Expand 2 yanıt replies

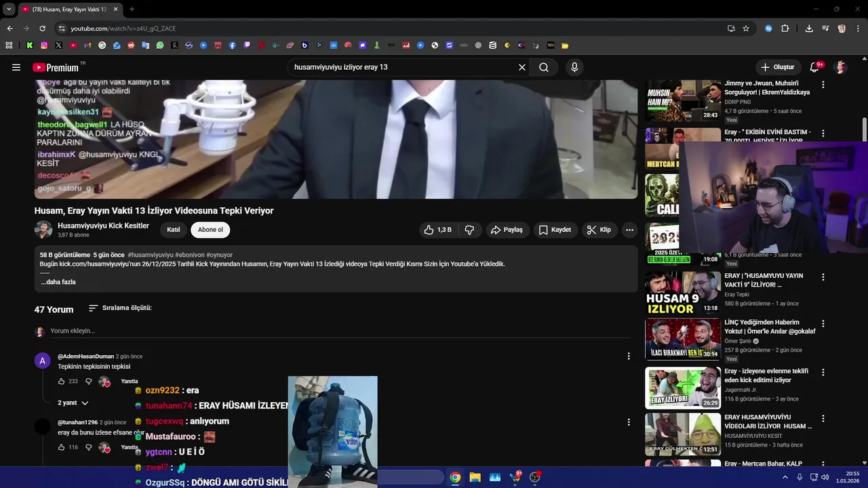pos(73,403)
